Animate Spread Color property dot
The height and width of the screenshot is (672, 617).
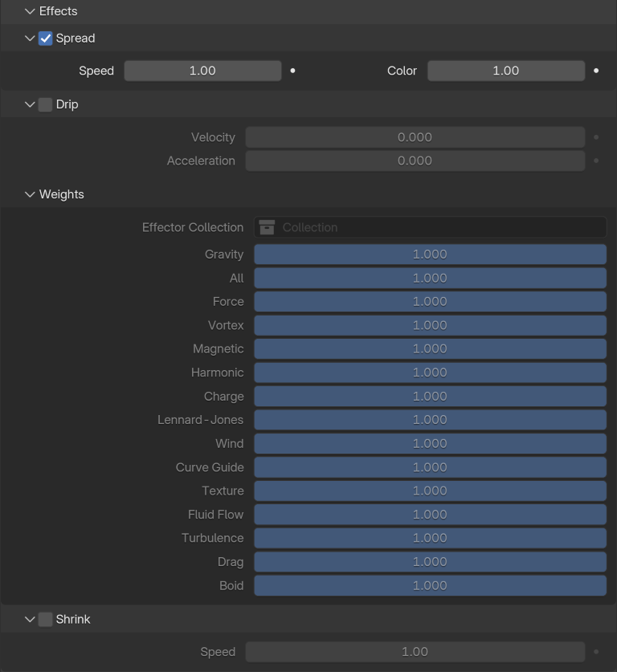tap(596, 71)
